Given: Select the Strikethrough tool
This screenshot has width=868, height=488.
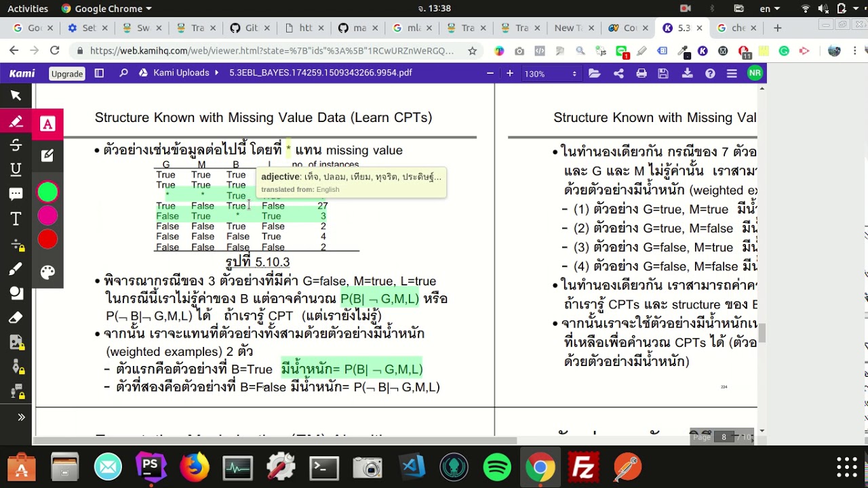Looking at the screenshot, I should point(16,145).
